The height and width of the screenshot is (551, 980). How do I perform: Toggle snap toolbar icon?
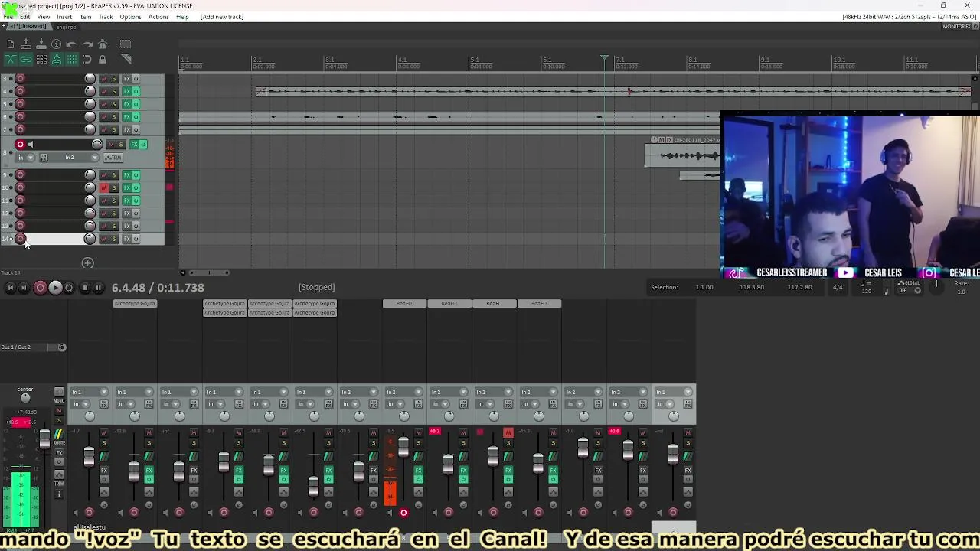(87, 60)
